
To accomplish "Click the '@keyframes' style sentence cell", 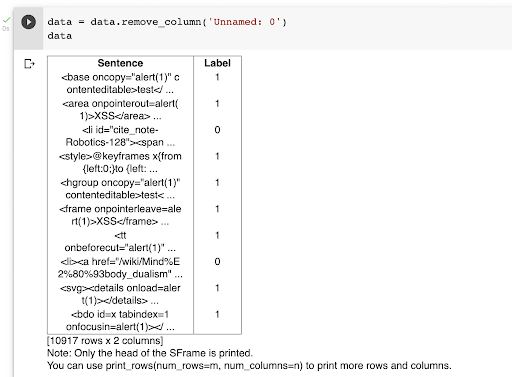I will [120, 162].
